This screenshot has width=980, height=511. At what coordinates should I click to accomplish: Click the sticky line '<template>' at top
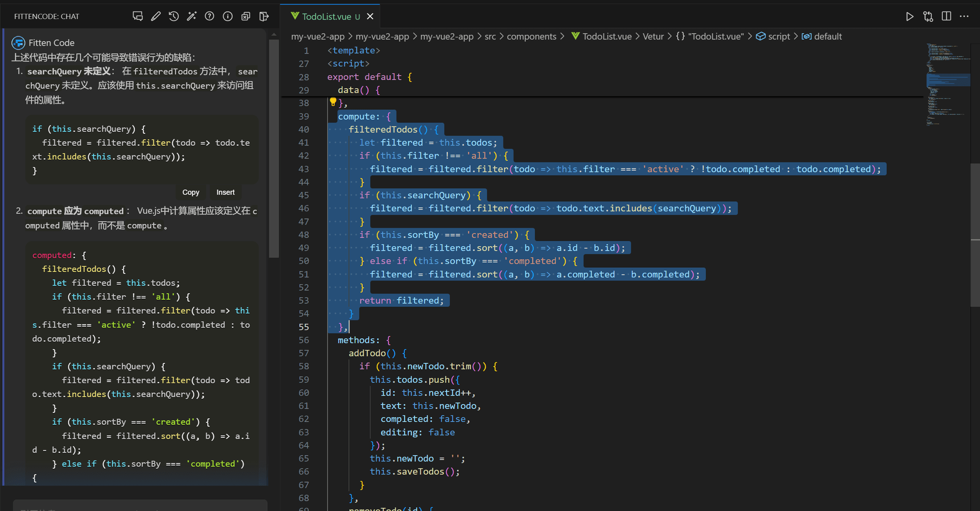click(x=354, y=50)
